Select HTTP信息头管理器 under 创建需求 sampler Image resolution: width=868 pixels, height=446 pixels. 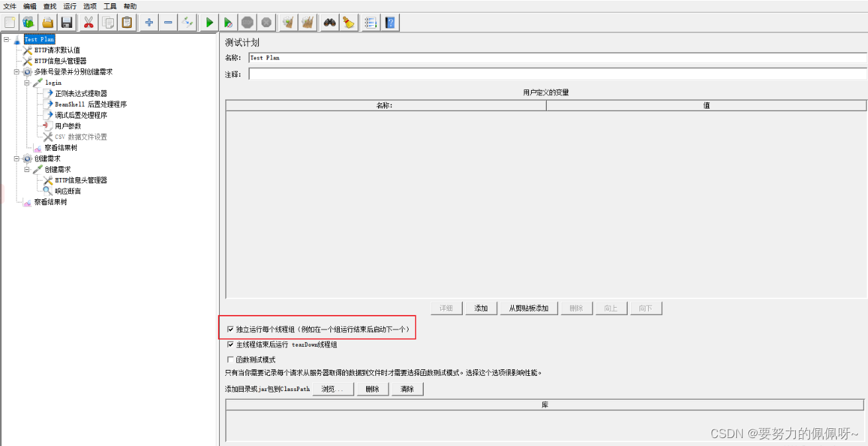(x=81, y=180)
